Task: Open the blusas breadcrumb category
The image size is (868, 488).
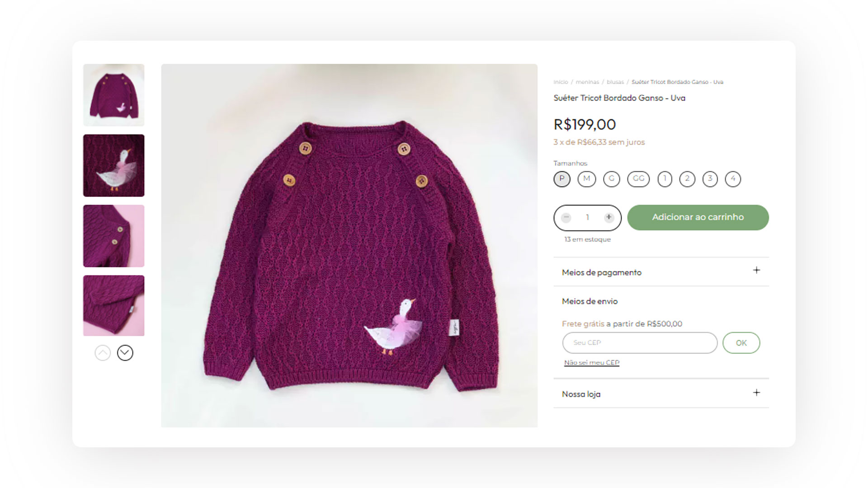Action: point(615,82)
